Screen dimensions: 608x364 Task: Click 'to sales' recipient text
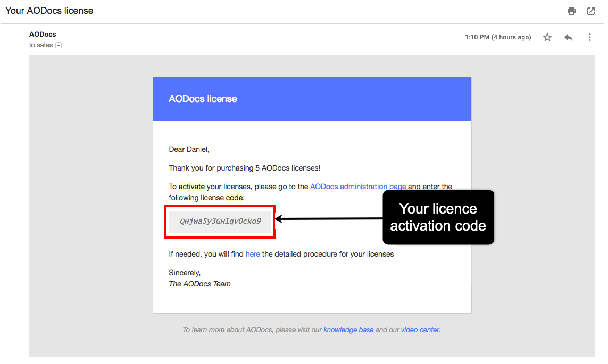click(x=41, y=45)
